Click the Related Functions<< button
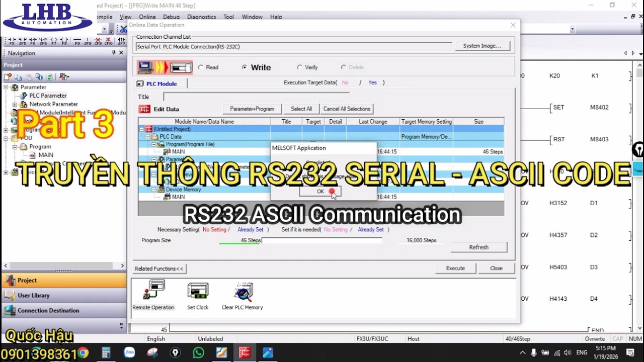The height and width of the screenshot is (362, 644). (x=159, y=268)
